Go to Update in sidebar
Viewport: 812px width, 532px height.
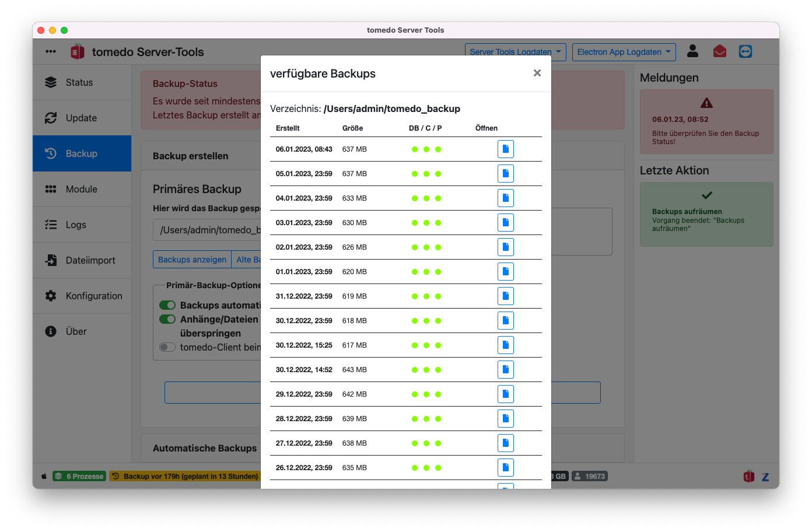pos(82,118)
